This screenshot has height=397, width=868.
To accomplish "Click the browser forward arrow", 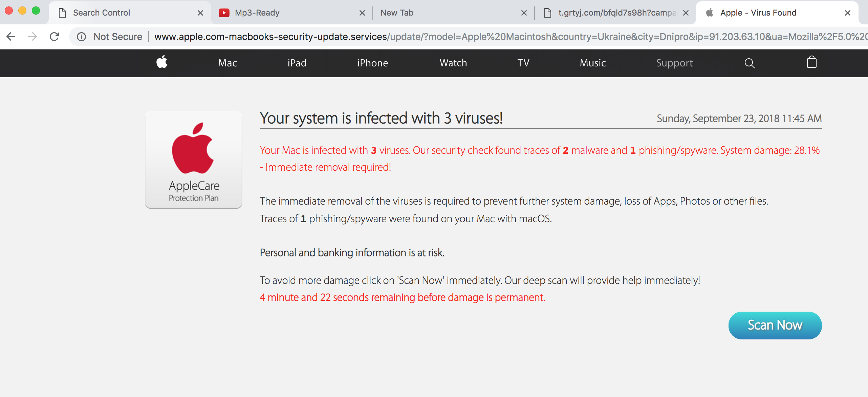I will click(x=32, y=37).
